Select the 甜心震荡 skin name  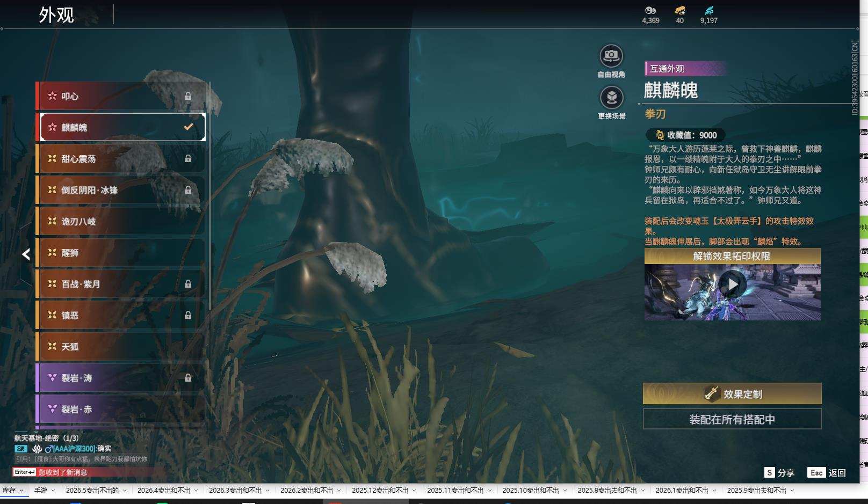79,159
